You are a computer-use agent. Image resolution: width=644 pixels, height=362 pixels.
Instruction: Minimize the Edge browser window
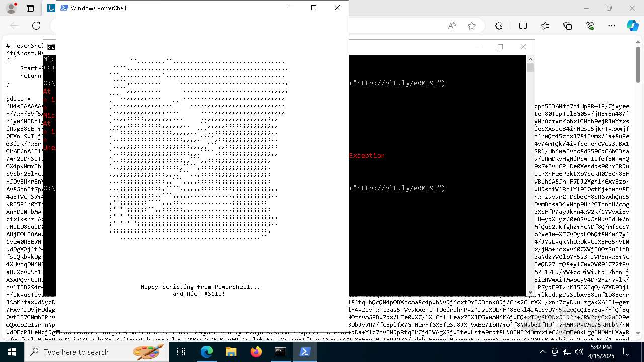pyautogui.click(x=586, y=8)
